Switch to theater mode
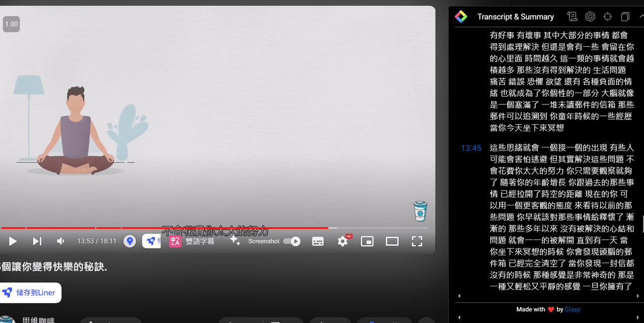 point(392,241)
